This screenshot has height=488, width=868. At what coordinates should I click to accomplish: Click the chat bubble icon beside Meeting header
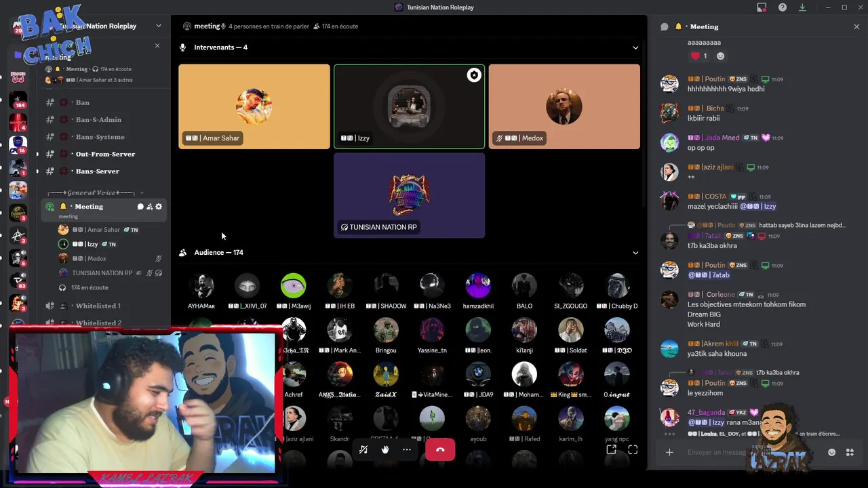(665, 26)
